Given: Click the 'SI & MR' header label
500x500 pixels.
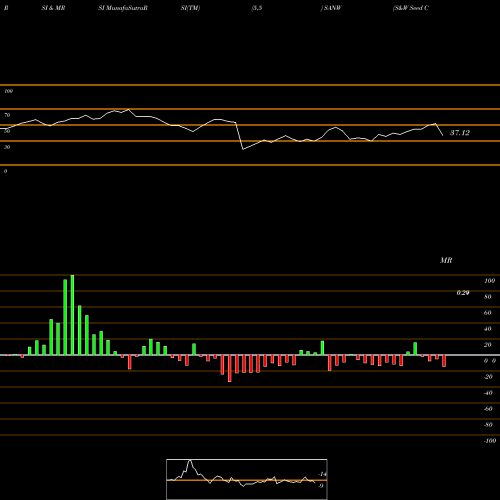Looking at the screenshot, I should point(53,8).
